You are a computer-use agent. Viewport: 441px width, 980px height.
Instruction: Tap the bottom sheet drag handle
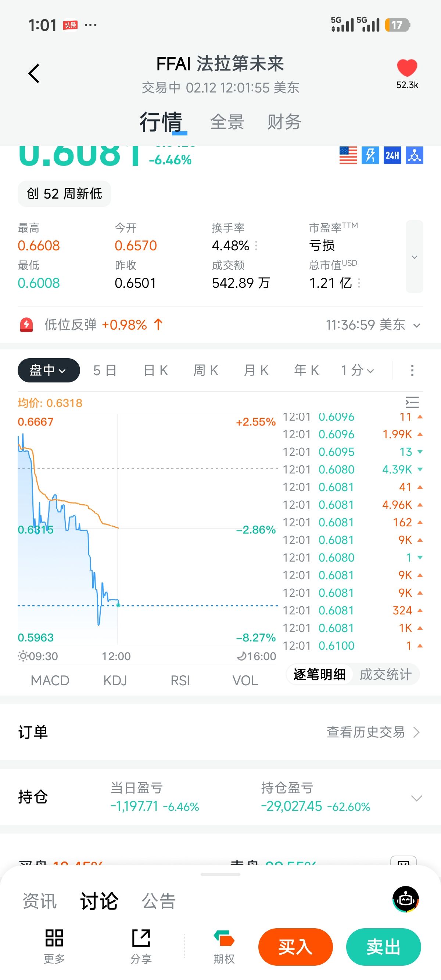220,875
